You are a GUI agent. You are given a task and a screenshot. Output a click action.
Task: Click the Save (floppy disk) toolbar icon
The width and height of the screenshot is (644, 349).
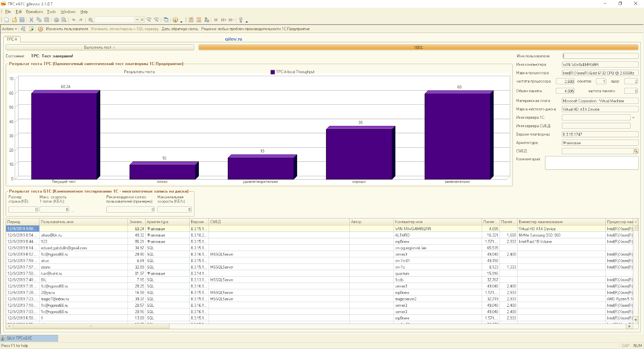click(22, 20)
